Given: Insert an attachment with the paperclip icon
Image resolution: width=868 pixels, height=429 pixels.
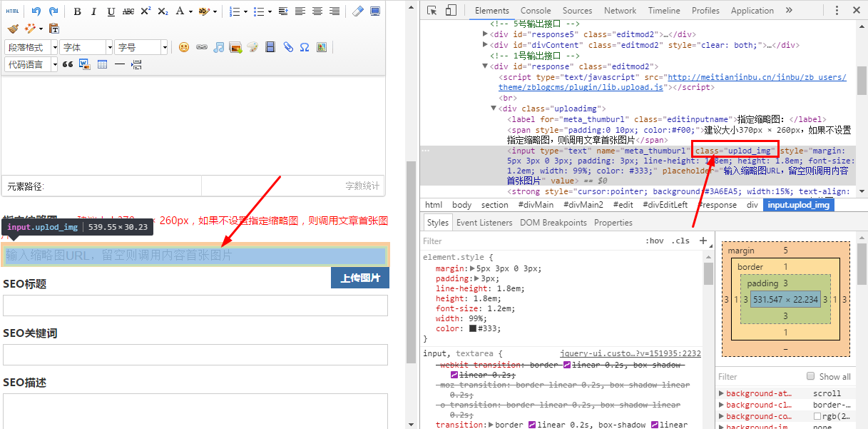Looking at the screenshot, I should tap(287, 47).
